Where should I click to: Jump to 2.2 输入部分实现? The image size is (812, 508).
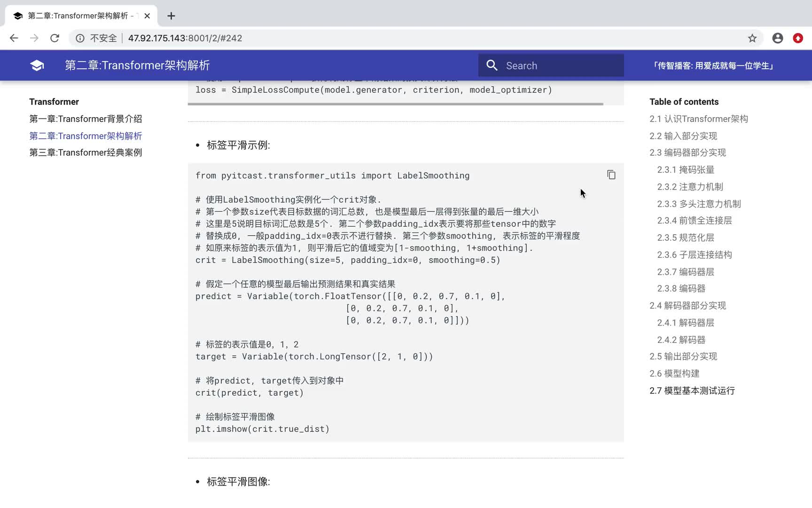coord(683,136)
